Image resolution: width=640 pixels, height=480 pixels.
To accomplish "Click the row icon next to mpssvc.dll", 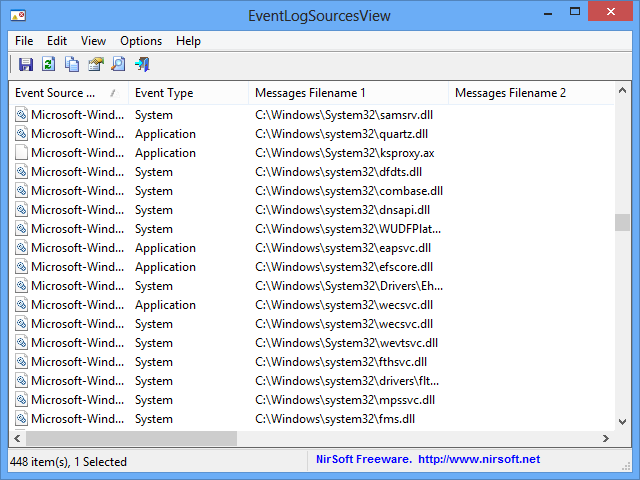I will pyautogui.click(x=21, y=400).
